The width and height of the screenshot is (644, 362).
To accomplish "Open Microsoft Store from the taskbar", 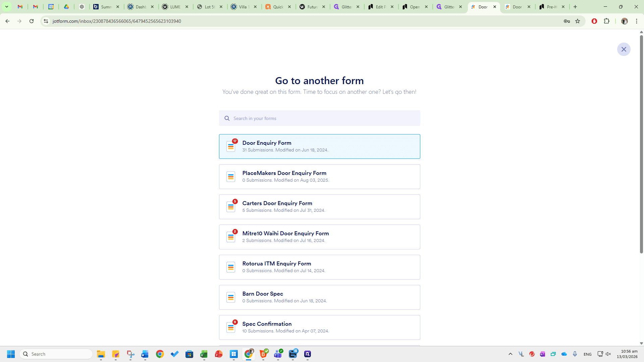I will tap(190, 354).
